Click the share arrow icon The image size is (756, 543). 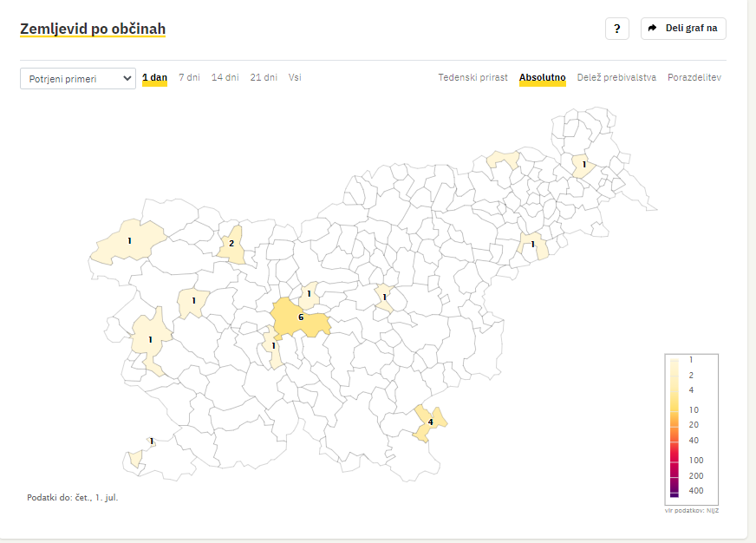tap(653, 28)
